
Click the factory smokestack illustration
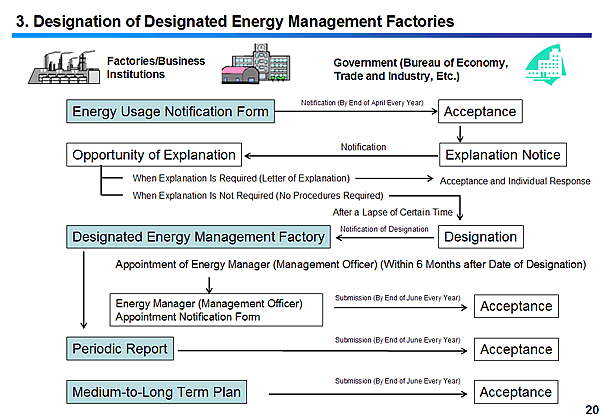64,67
